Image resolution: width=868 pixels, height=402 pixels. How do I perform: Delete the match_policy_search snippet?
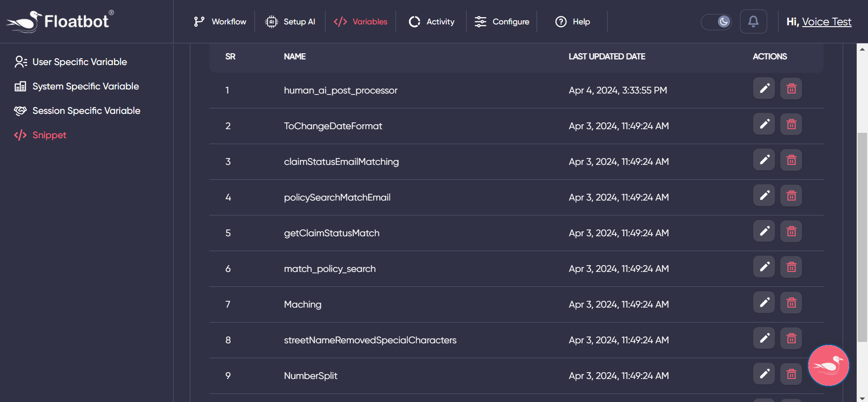pos(791,267)
